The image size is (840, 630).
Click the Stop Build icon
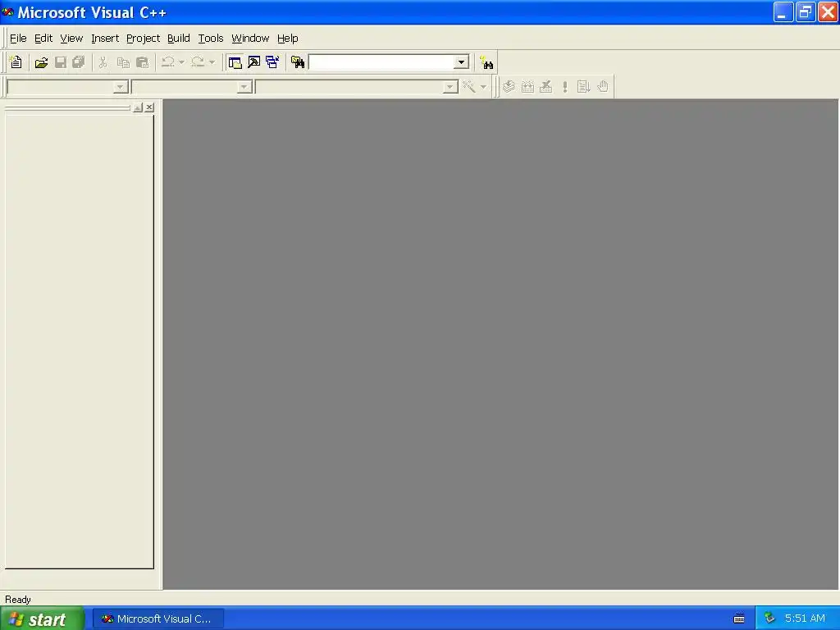(546, 86)
